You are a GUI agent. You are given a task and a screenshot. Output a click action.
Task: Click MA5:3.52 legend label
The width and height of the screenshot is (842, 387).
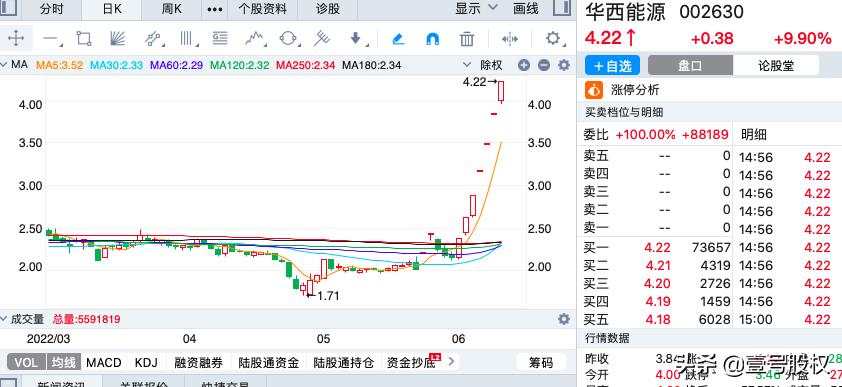59,65
